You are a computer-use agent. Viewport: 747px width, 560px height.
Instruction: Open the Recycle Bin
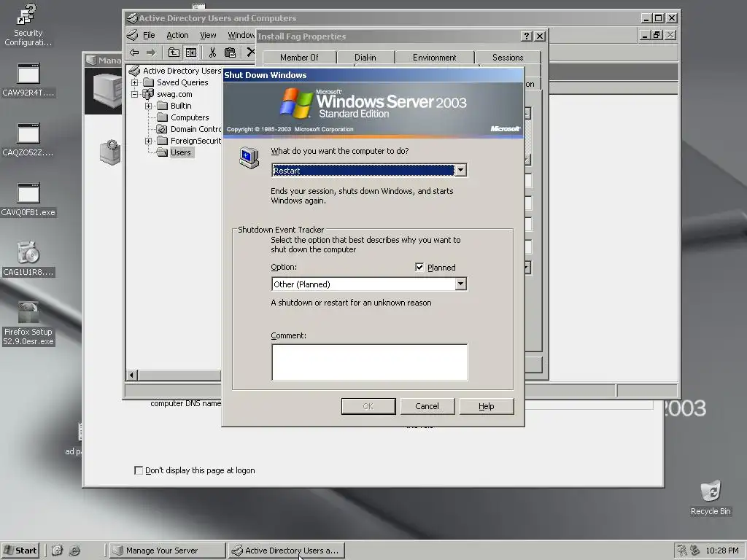point(711,497)
